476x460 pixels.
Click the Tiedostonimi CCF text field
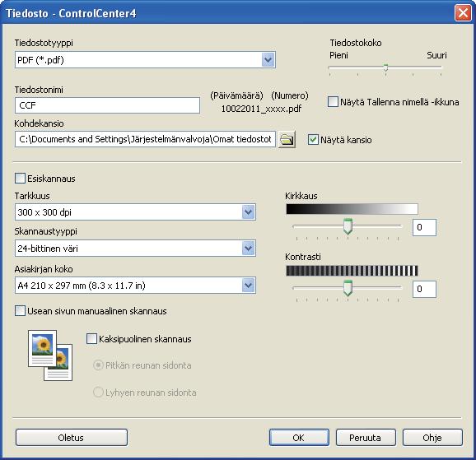(x=107, y=105)
